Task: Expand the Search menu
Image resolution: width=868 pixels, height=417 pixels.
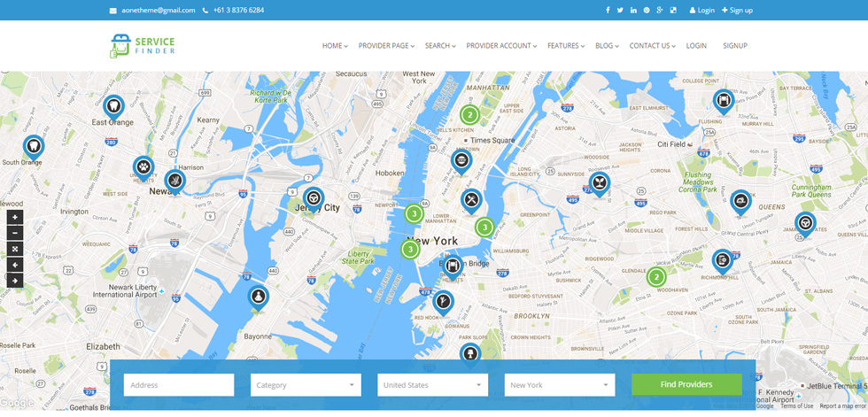Action: [440, 46]
